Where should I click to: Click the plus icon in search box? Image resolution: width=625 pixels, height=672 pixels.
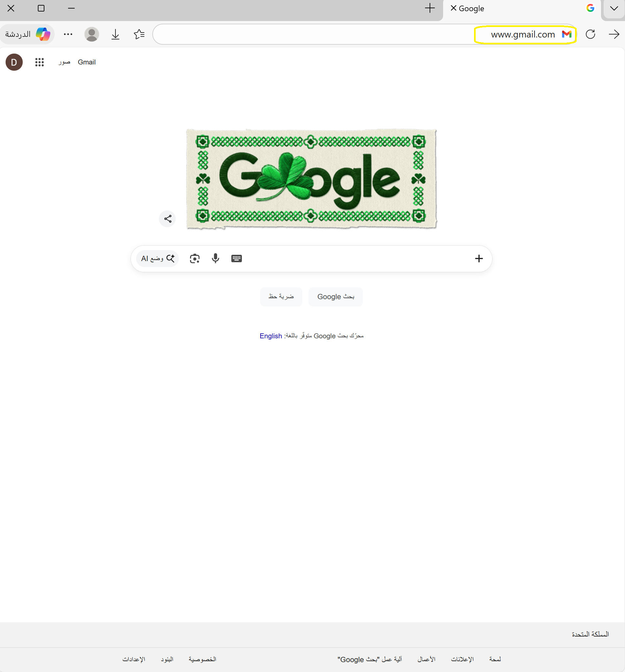click(x=479, y=259)
